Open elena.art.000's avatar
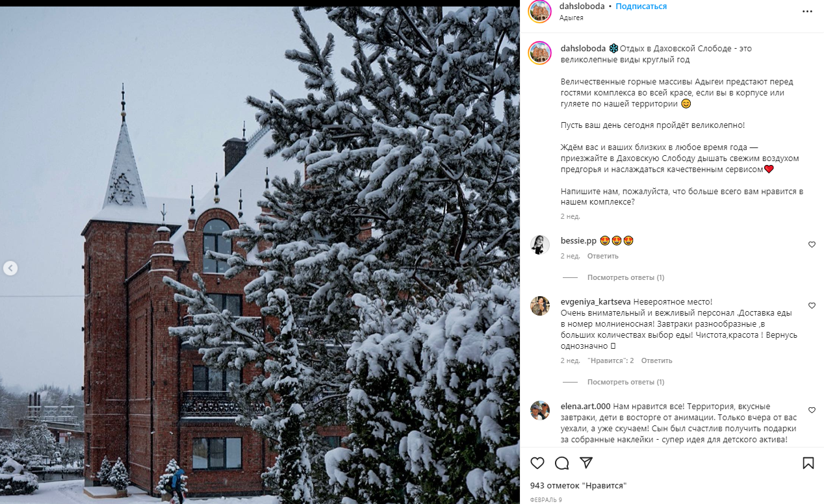The image size is (824, 504). coord(540,410)
